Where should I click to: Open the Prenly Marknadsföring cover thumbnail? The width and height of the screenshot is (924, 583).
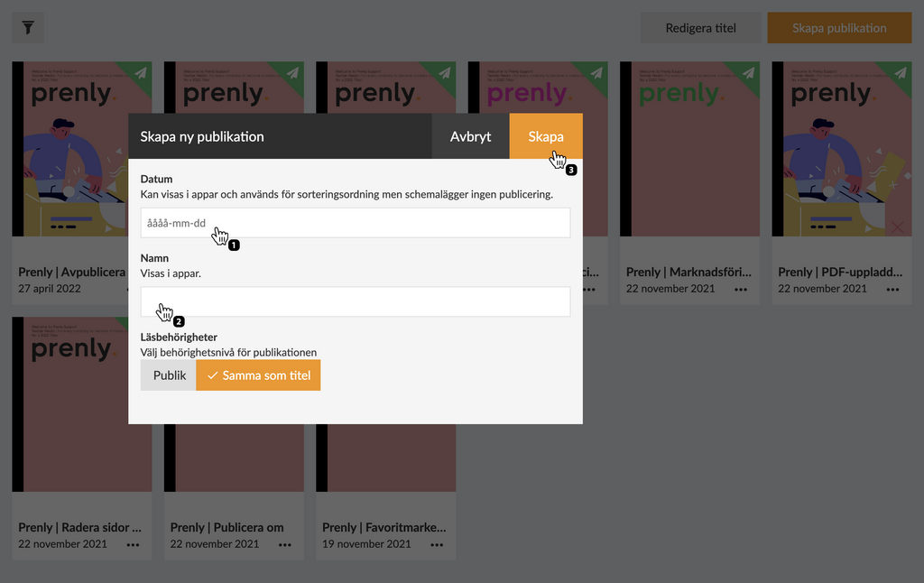click(x=689, y=149)
